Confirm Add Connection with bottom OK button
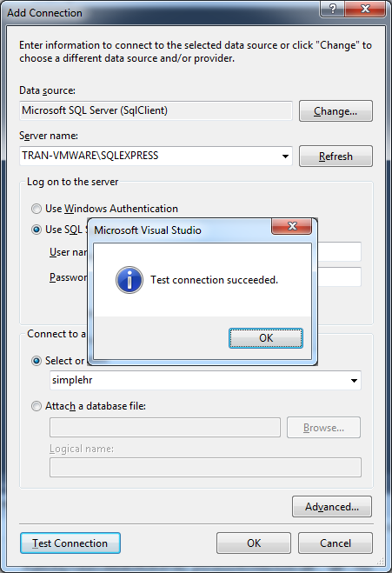The image size is (392, 573). point(254,543)
